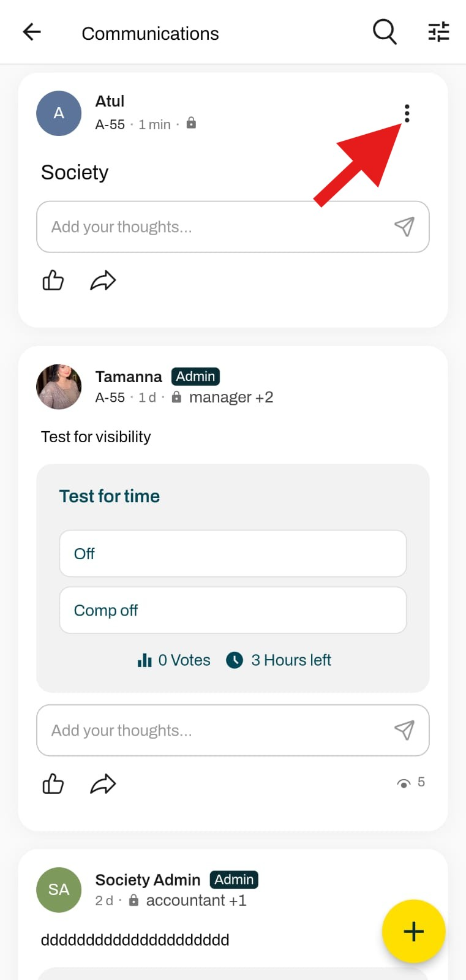
Task: Open the filter settings icon
Action: [x=438, y=32]
